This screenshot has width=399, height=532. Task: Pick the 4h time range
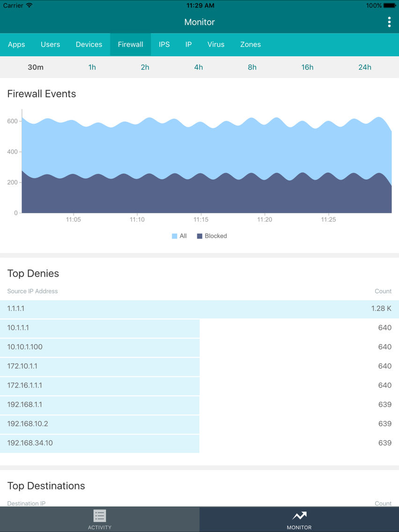coord(199,67)
